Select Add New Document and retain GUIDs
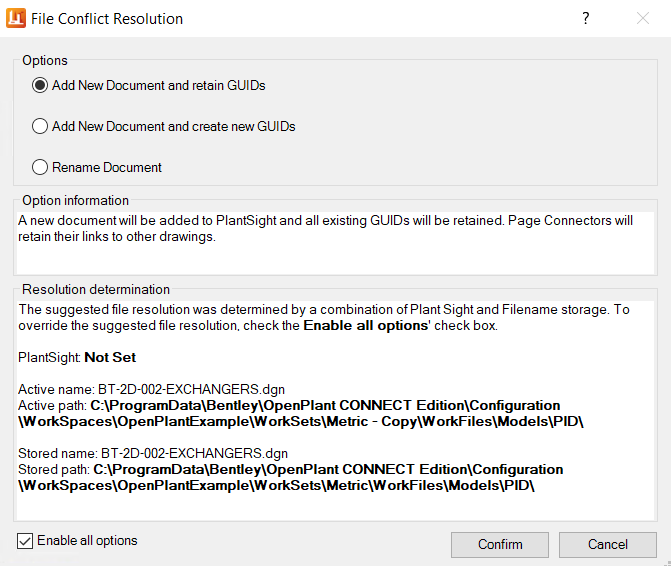671x566 pixels. coord(148,85)
